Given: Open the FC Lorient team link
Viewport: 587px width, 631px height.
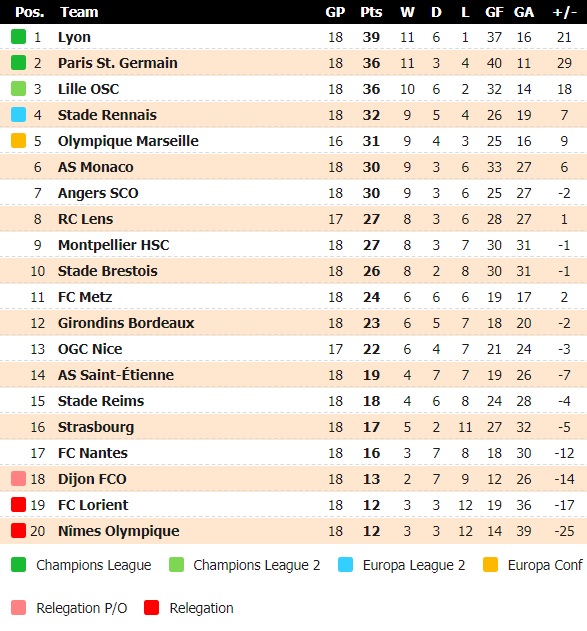Looking at the screenshot, I should point(93,505).
